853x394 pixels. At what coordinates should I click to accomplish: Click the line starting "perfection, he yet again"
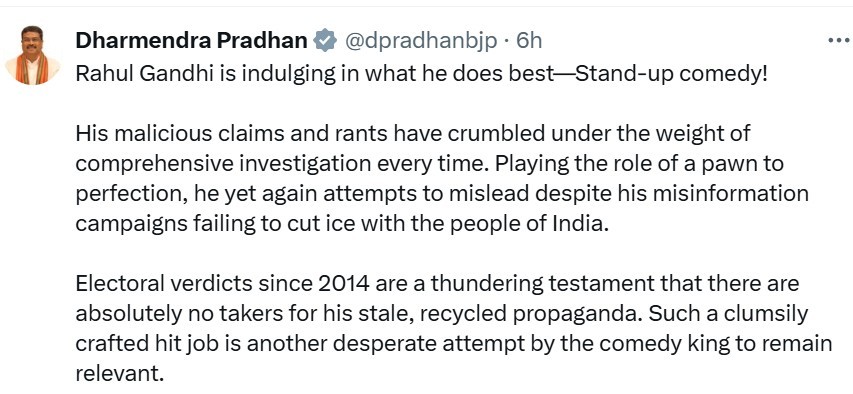pyautogui.click(x=442, y=194)
